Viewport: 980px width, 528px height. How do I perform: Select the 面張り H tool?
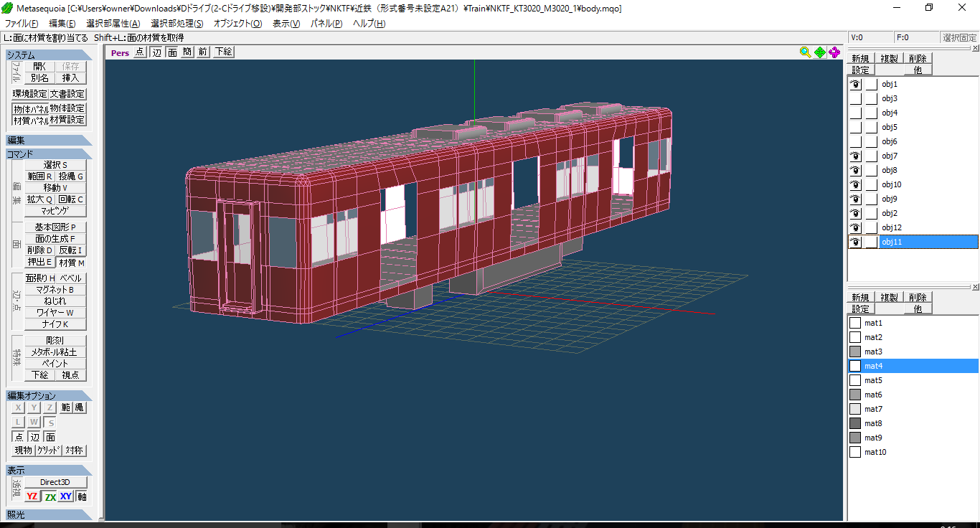pos(40,278)
